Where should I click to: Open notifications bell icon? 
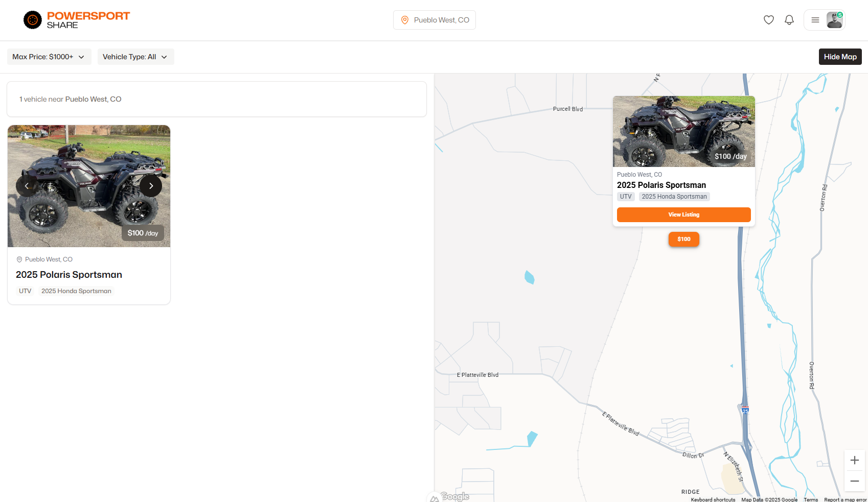pos(789,20)
